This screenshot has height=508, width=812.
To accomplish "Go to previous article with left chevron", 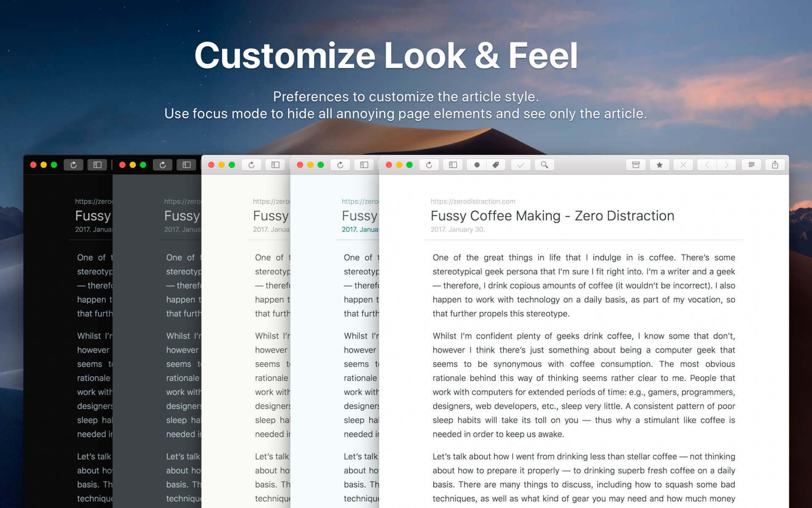I will point(707,165).
